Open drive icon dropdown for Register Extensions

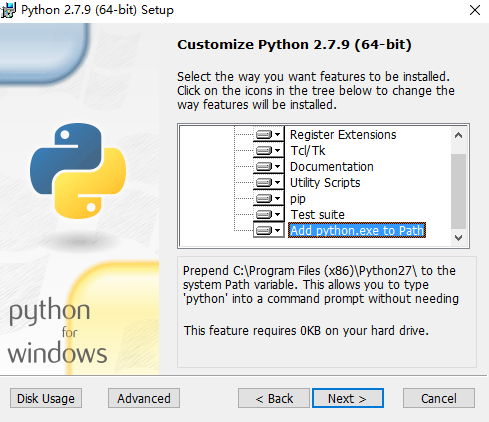[268, 134]
